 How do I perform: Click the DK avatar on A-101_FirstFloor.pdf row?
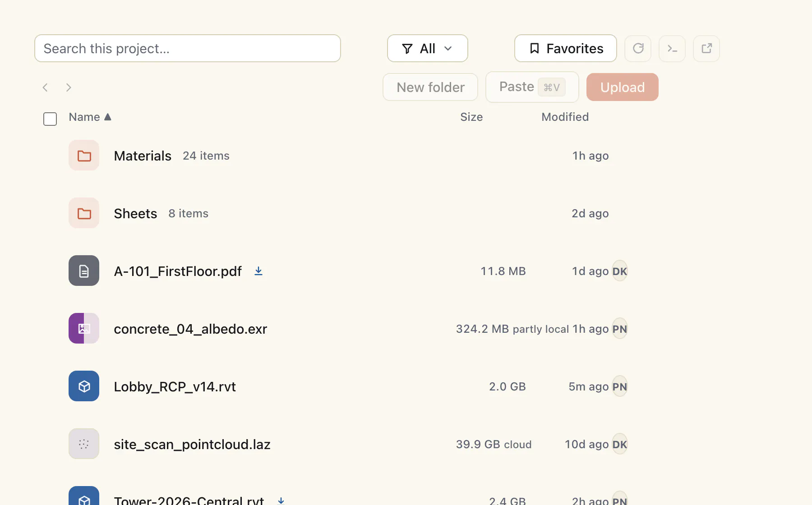point(620,271)
